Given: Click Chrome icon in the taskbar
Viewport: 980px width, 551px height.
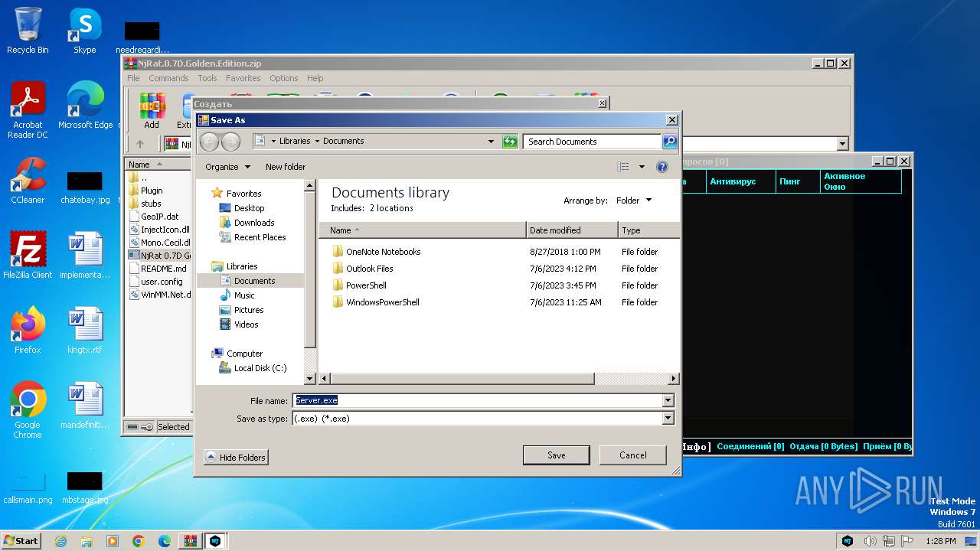Looking at the screenshot, I should point(139,541).
